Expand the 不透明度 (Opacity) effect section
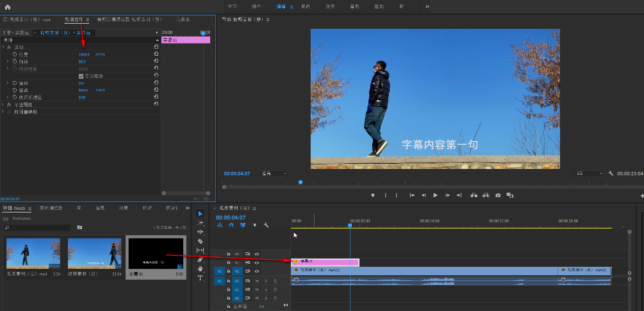This screenshot has height=311, width=644. 3,104
